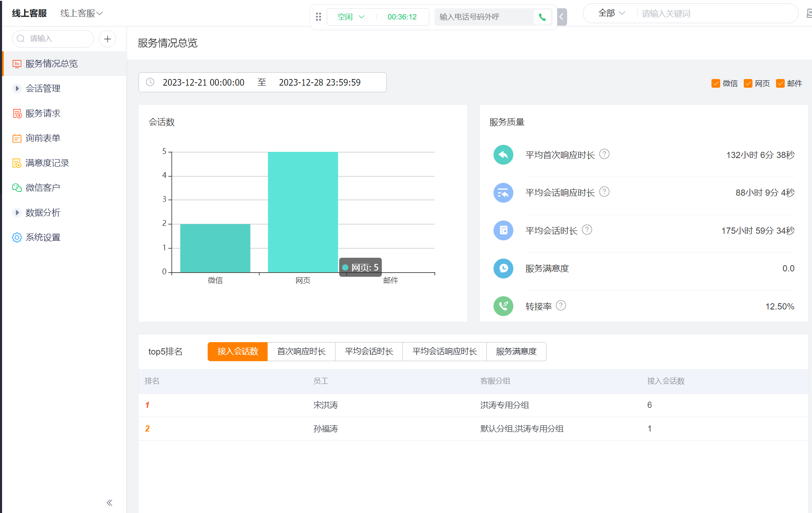Open 系统设置 from the sidebar
812x513 pixels.
tap(64, 237)
